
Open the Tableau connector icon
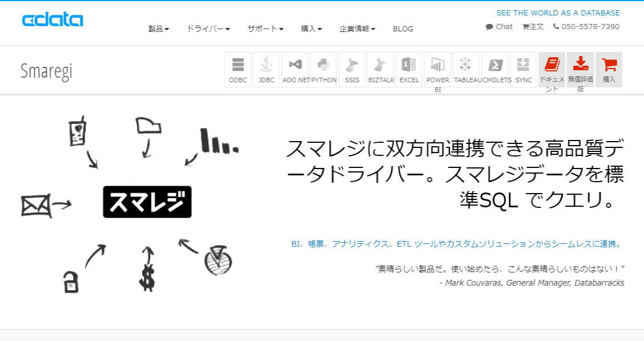pos(466,70)
